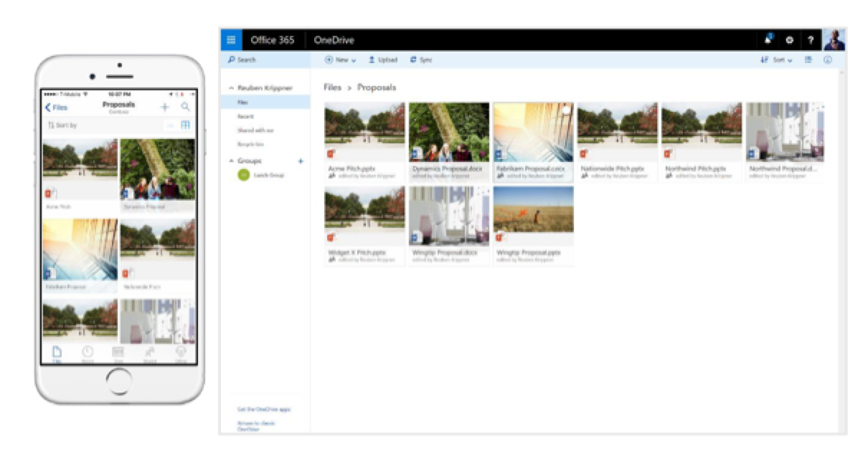Collapse the Groups section in sidebar
This screenshot has height=450, width=868.
(231, 161)
